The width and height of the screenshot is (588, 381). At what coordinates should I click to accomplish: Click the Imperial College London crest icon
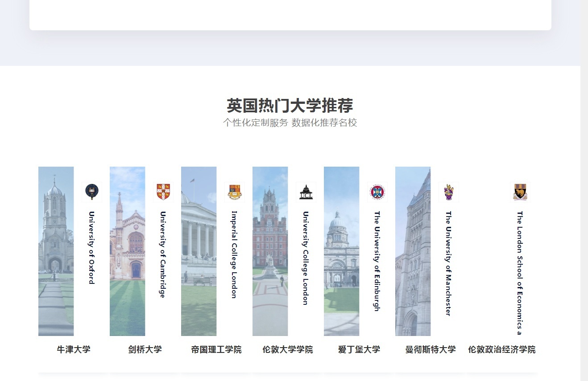pos(235,192)
